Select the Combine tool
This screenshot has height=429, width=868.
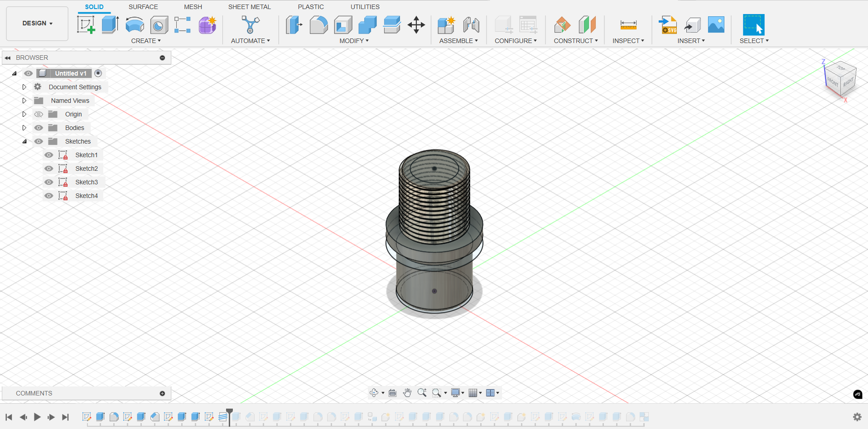[367, 24]
